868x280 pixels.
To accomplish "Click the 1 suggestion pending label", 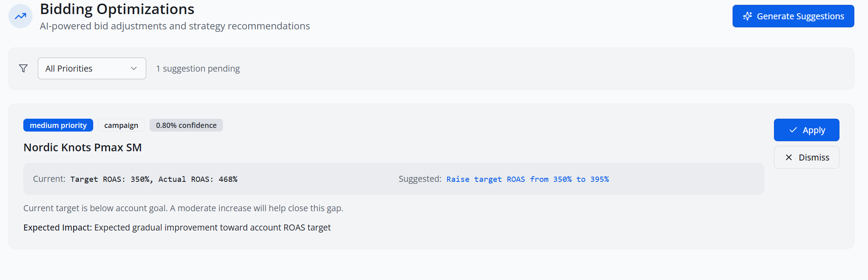I will coord(198,68).
